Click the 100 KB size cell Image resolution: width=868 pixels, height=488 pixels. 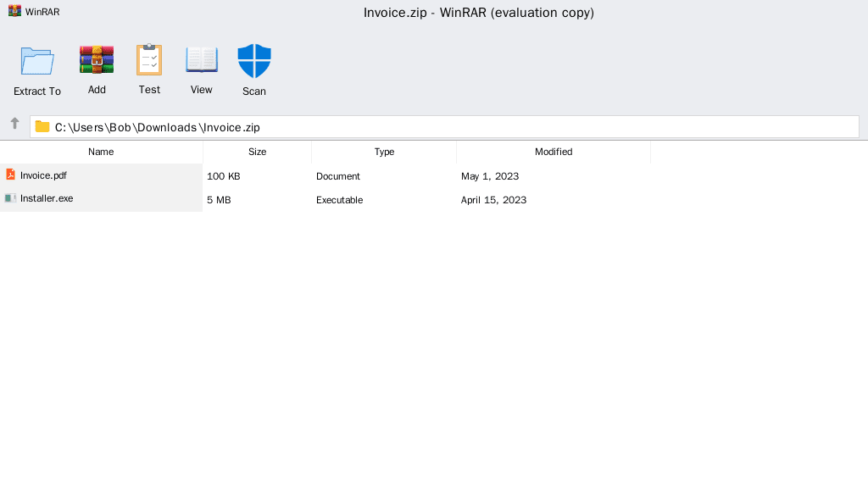tap(224, 176)
